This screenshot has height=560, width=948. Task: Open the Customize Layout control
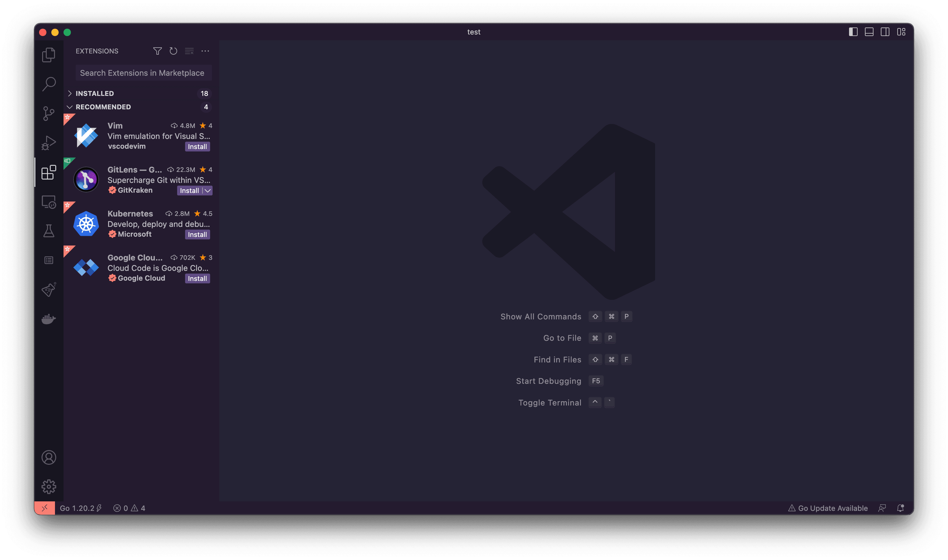click(901, 32)
